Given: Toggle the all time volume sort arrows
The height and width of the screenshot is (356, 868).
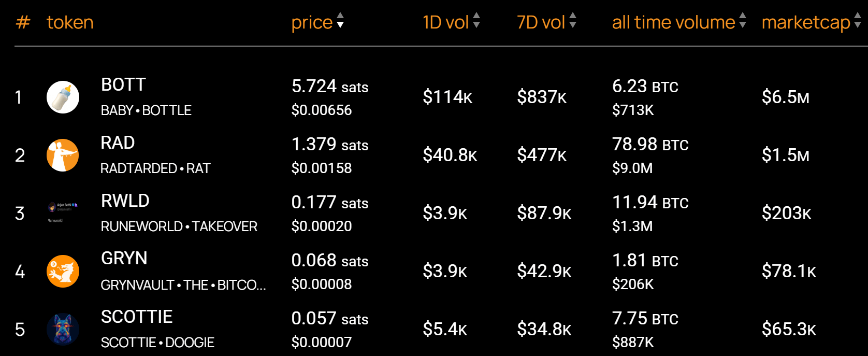Looking at the screenshot, I should click(x=743, y=21).
